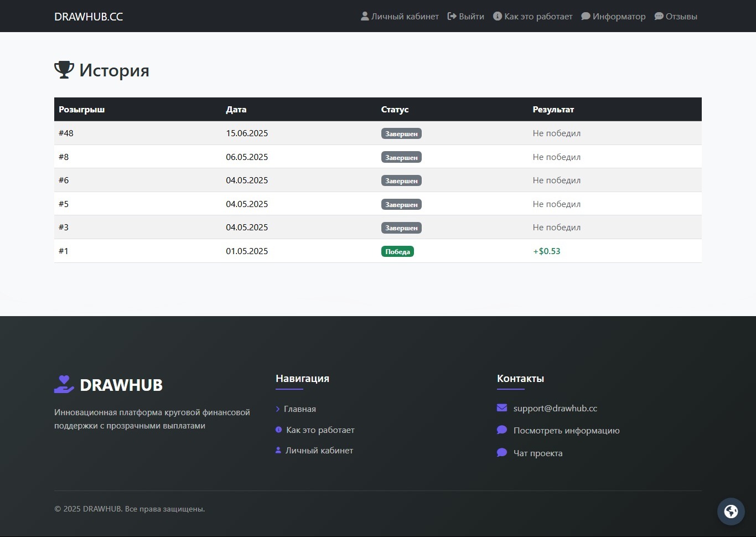Click chat bubble icon beside Чат проекта
Image resolution: width=756 pixels, height=537 pixels.
click(x=502, y=453)
